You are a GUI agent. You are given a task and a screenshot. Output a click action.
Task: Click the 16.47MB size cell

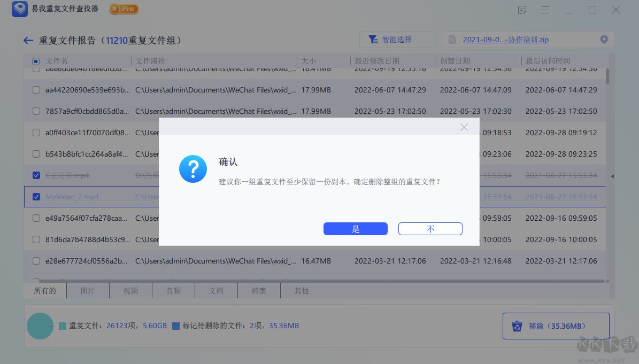click(x=316, y=261)
